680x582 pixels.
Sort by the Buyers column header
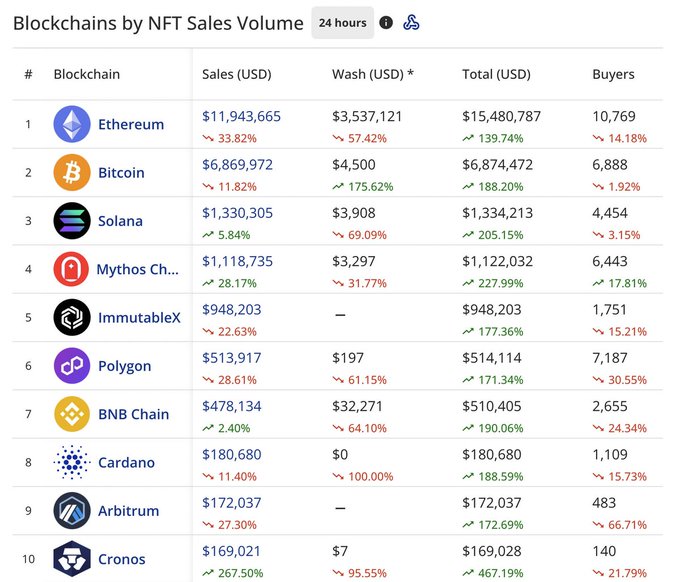(613, 74)
